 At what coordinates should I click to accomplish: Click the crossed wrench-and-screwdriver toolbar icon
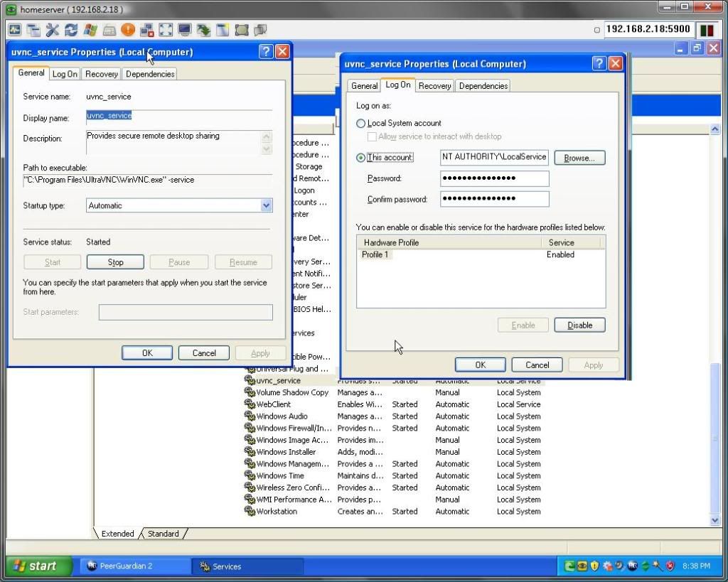pos(53,30)
